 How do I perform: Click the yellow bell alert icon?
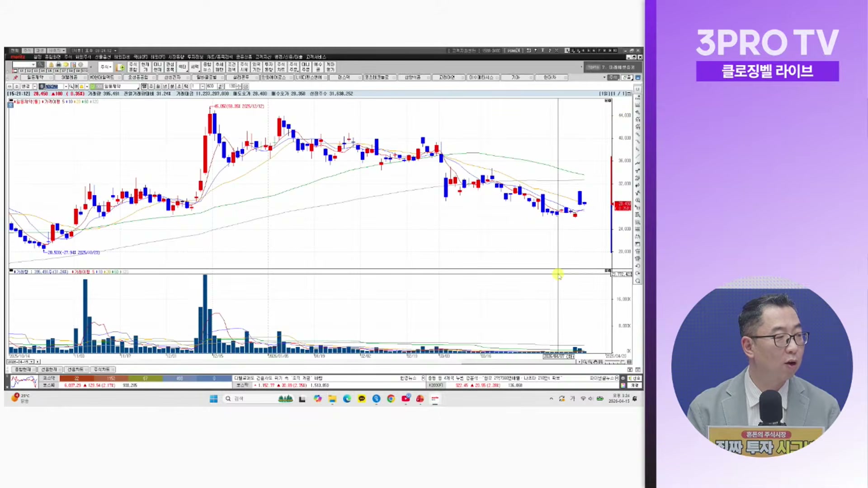pos(51,65)
